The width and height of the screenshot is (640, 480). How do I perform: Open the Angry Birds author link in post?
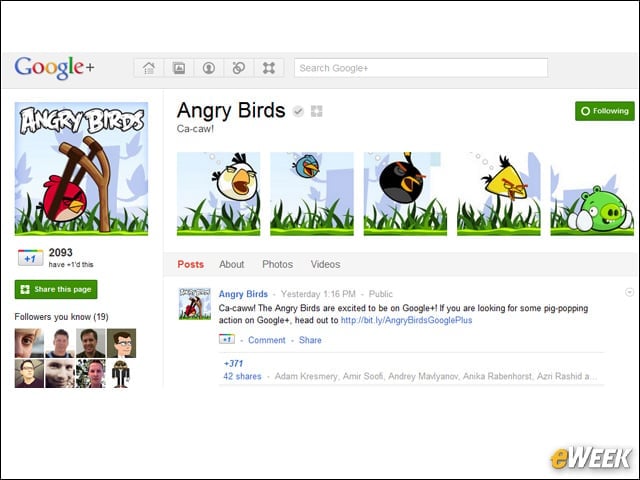(243, 294)
